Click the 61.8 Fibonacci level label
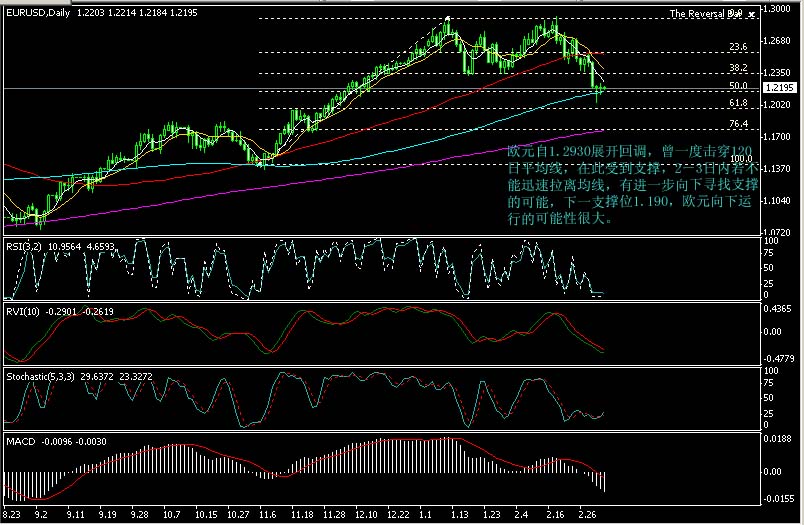This screenshot has height=525, width=804. [738, 103]
